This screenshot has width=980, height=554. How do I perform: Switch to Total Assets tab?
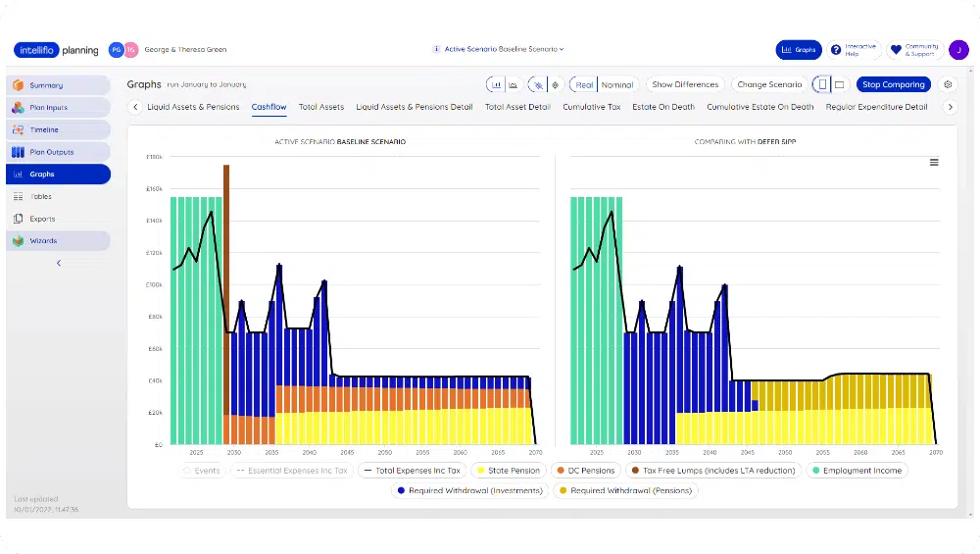(321, 107)
